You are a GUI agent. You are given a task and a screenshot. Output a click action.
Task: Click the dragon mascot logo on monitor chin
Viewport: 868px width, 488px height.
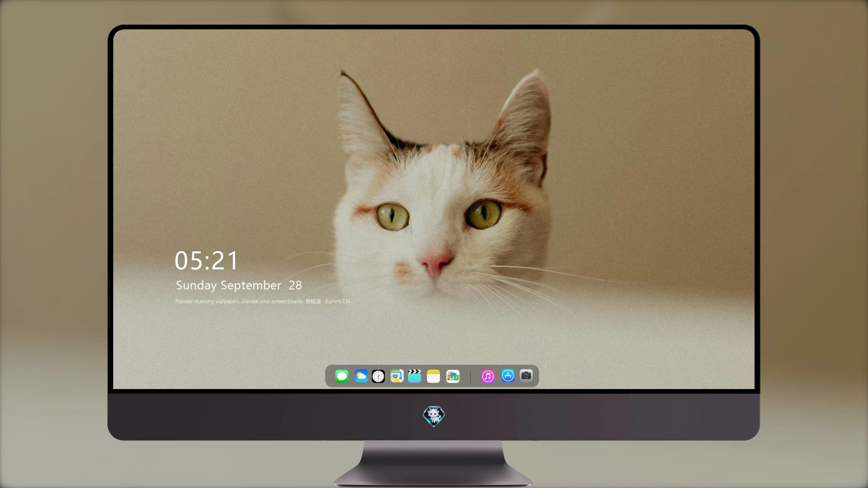(x=434, y=416)
